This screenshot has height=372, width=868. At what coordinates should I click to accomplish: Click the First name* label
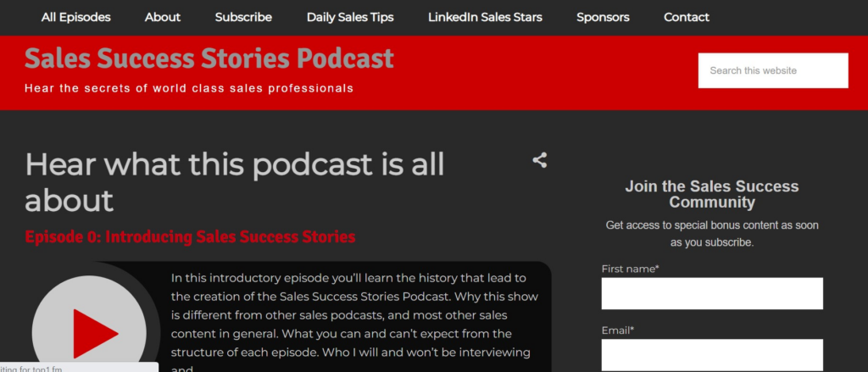tap(630, 269)
